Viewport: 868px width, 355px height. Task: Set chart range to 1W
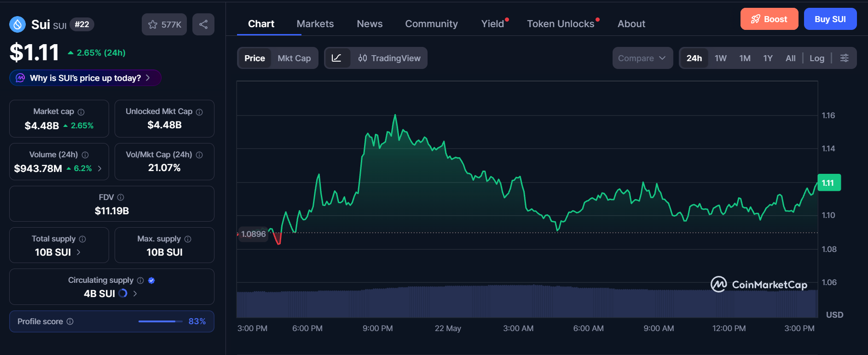pos(721,58)
